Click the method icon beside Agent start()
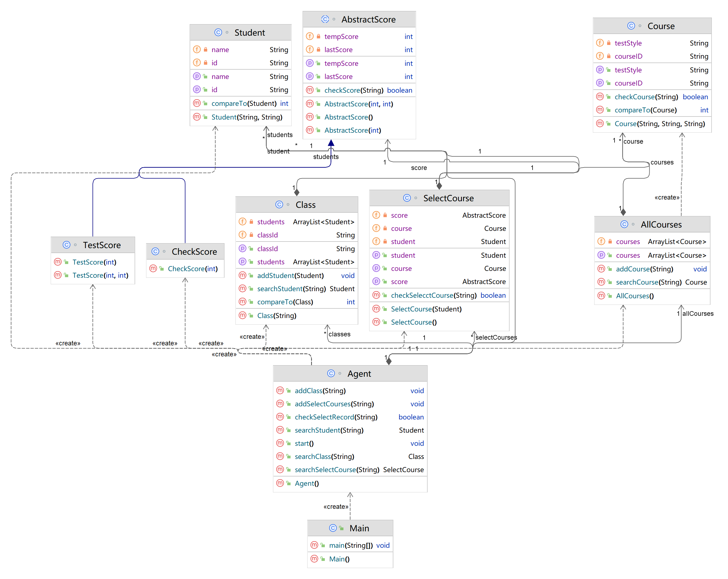Image resolution: width=728 pixels, height=579 pixels. click(280, 443)
